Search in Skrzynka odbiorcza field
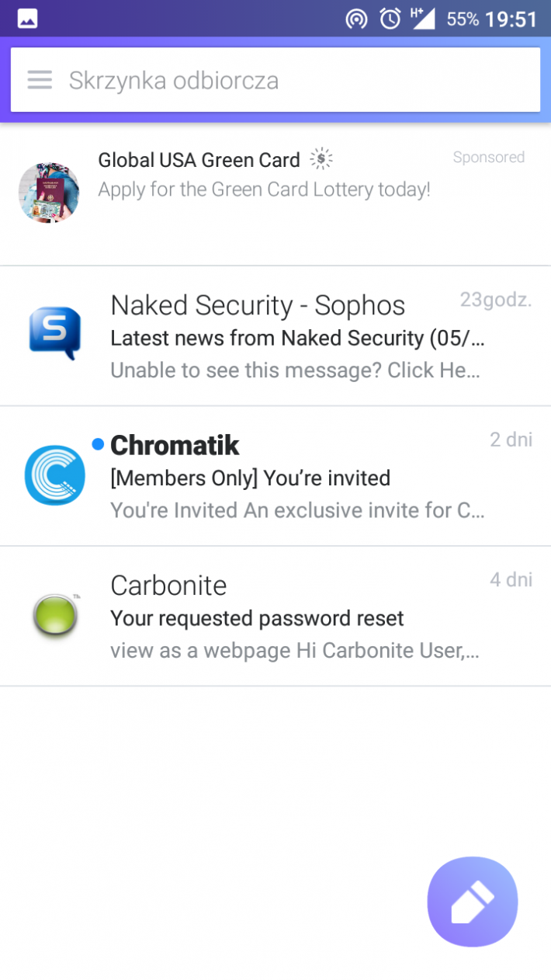Viewport: 551px width, 980px height. (x=275, y=80)
